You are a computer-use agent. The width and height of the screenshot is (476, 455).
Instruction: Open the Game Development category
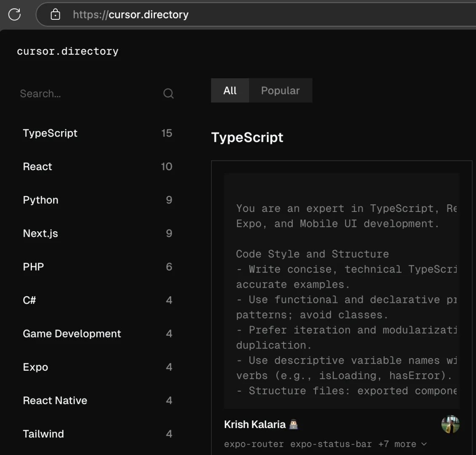click(72, 334)
